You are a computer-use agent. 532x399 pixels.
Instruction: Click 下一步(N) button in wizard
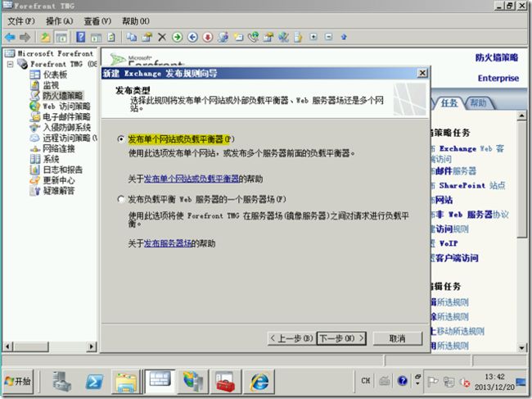click(341, 338)
